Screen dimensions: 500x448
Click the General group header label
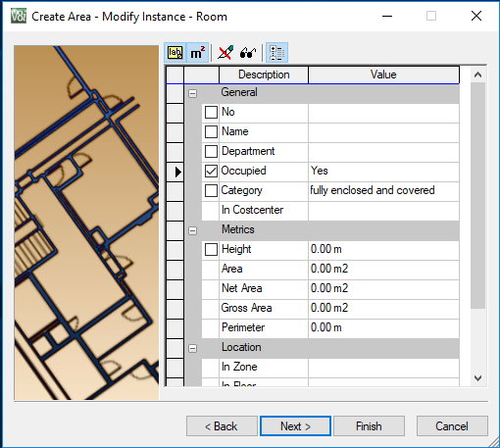pos(239,92)
